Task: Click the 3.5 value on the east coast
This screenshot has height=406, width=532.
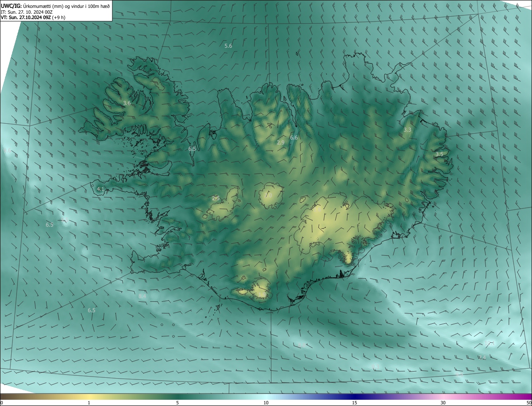Action: (439, 154)
